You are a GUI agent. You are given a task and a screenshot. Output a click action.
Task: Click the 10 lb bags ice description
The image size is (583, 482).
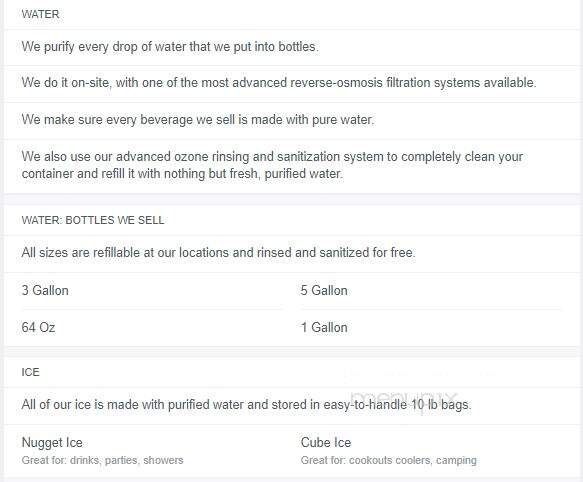[x=246, y=405]
